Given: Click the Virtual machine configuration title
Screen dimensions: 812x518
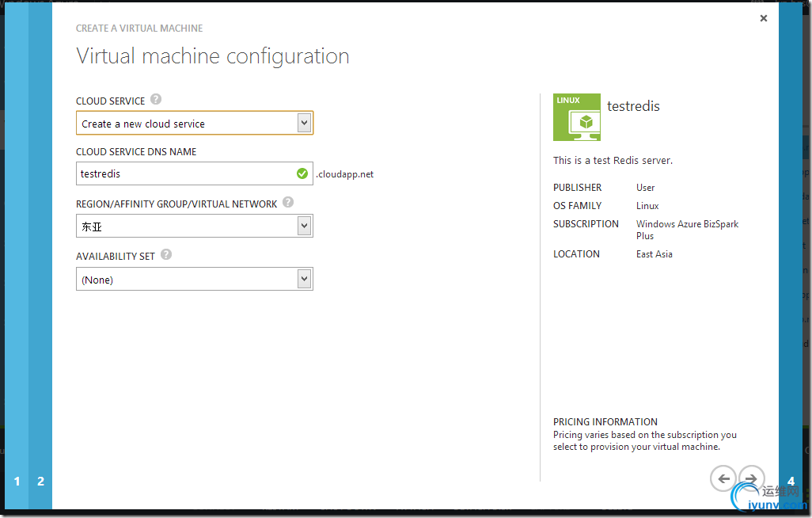Looking at the screenshot, I should 212,56.
